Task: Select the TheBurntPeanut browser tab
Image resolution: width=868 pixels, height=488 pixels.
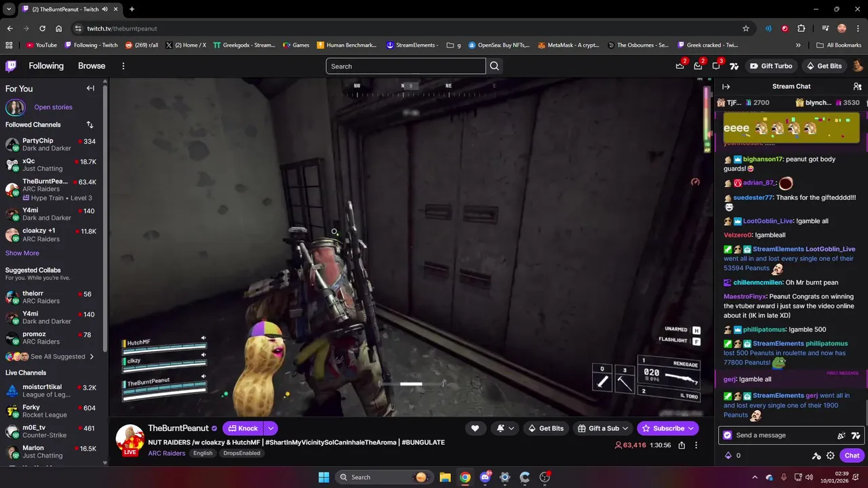Action: [70, 9]
